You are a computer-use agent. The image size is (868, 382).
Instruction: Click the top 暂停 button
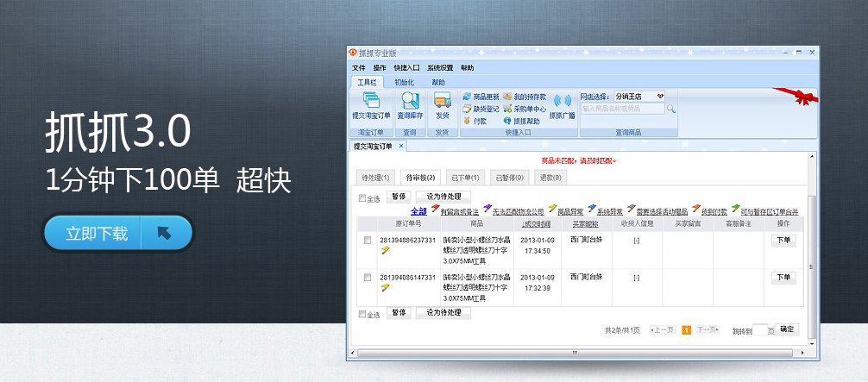[x=399, y=197]
